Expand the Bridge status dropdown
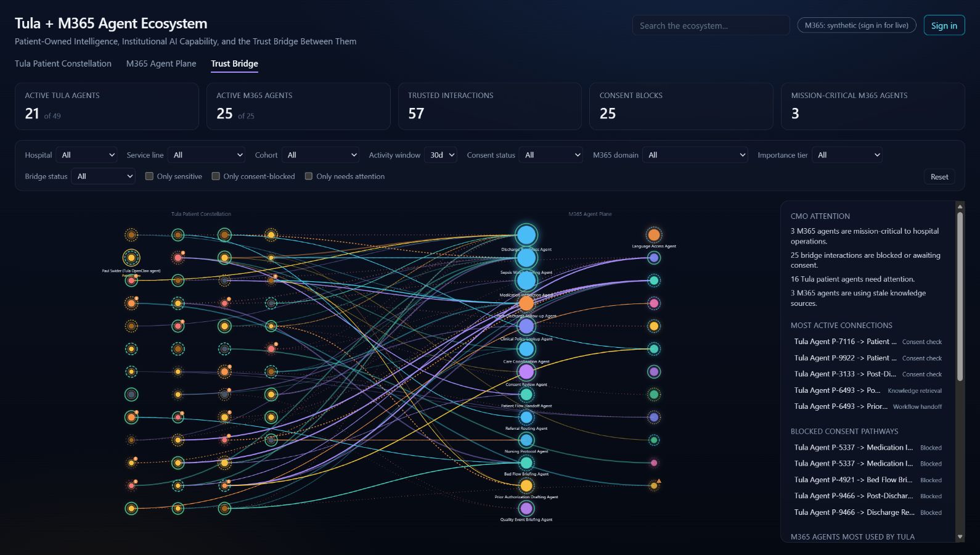Screen dimensions: 980x555 [103, 176]
